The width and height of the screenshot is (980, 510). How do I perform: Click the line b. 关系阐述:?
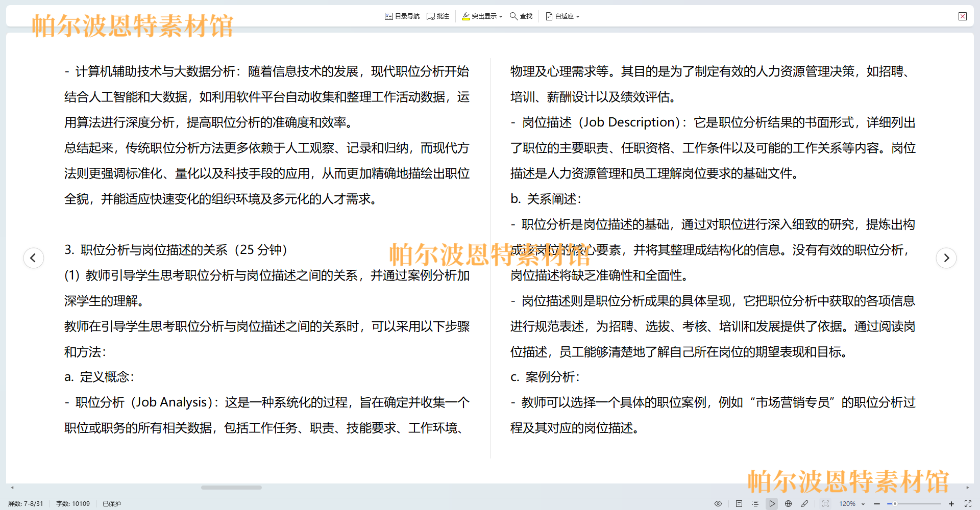coord(546,199)
